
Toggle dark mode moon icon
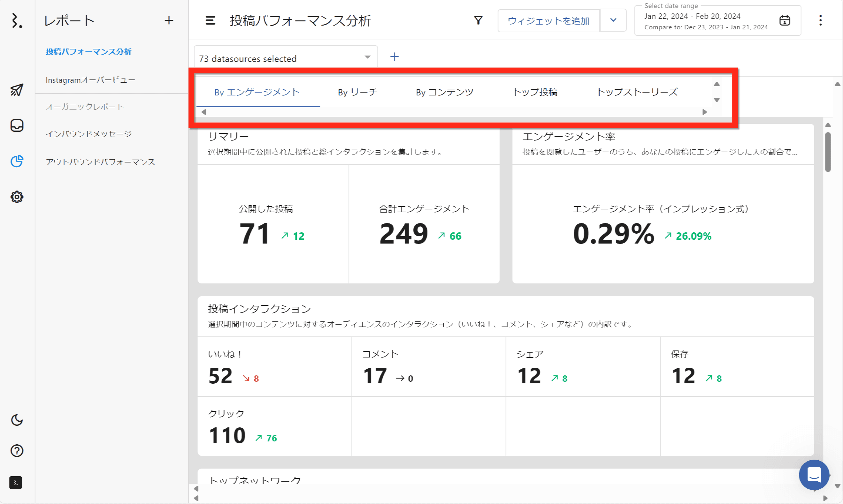click(x=17, y=420)
